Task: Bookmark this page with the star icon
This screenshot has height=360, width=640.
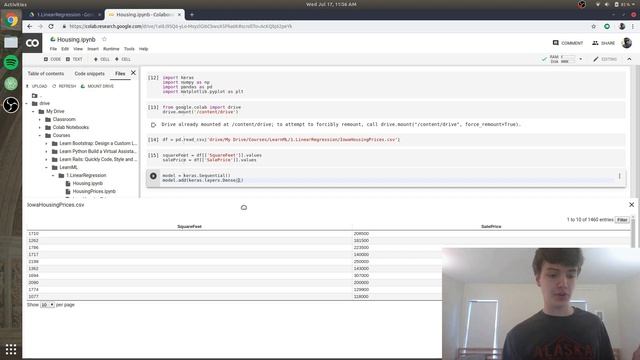Action: tap(593, 27)
